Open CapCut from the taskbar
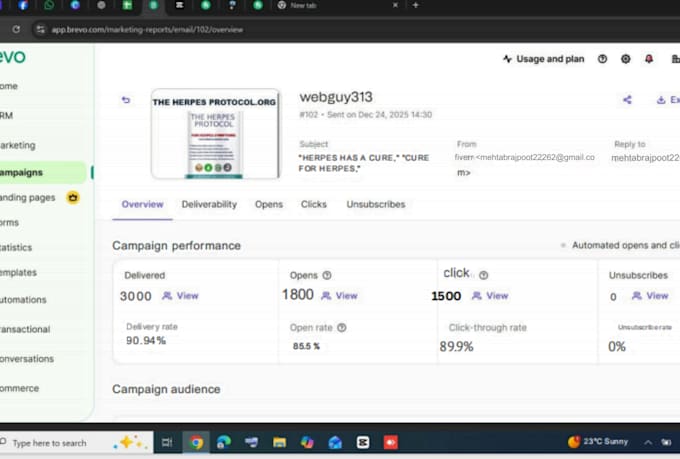Image resolution: width=680 pixels, height=459 pixels. (363, 443)
